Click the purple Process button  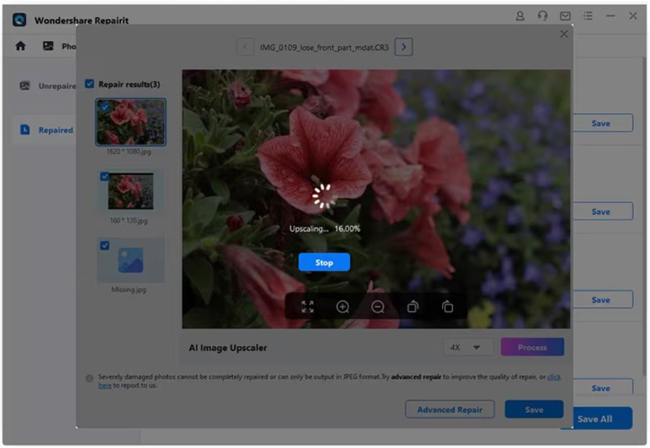point(532,347)
